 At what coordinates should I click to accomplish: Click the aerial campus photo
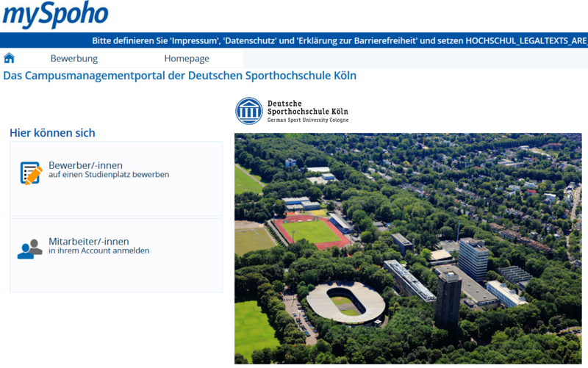click(x=408, y=248)
